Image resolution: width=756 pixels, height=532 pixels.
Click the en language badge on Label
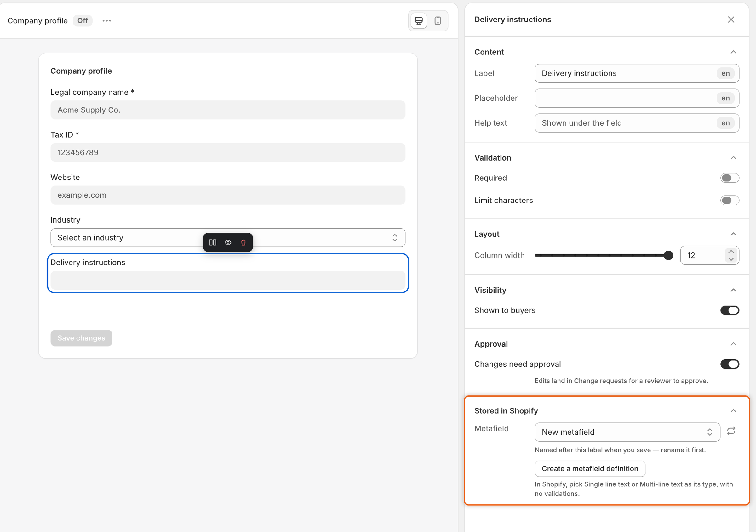point(725,73)
